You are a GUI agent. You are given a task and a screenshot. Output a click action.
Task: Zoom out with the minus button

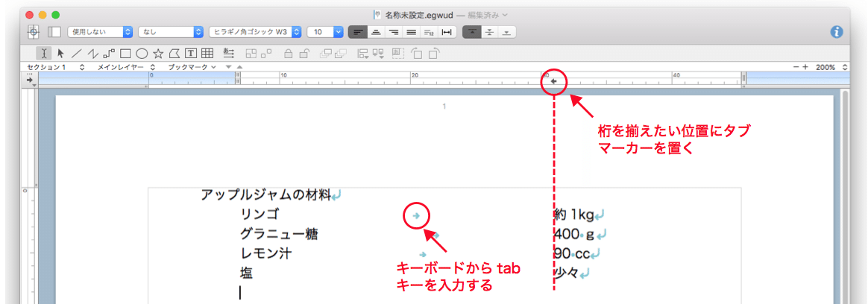coord(796,67)
